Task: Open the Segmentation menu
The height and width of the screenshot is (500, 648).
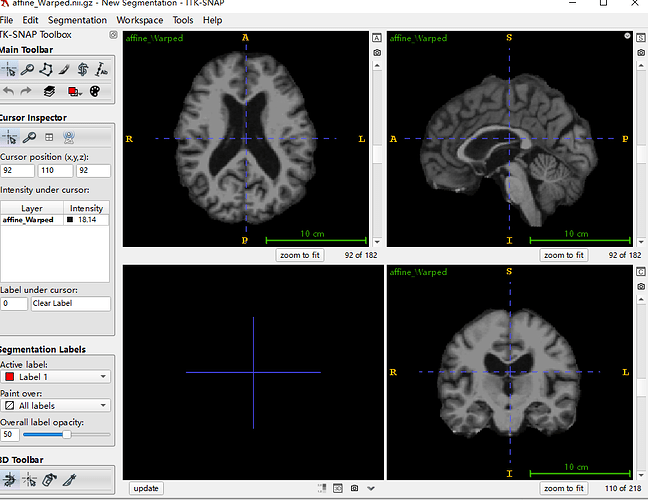Action: [x=77, y=20]
